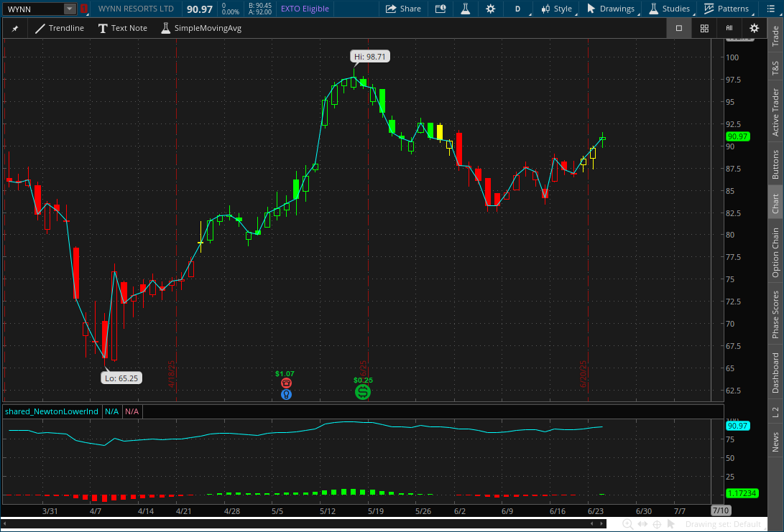The width and height of the screenshot is (784, 532).
Task: Click the scrollbar left arrow at far left
Action: [5, 523]
